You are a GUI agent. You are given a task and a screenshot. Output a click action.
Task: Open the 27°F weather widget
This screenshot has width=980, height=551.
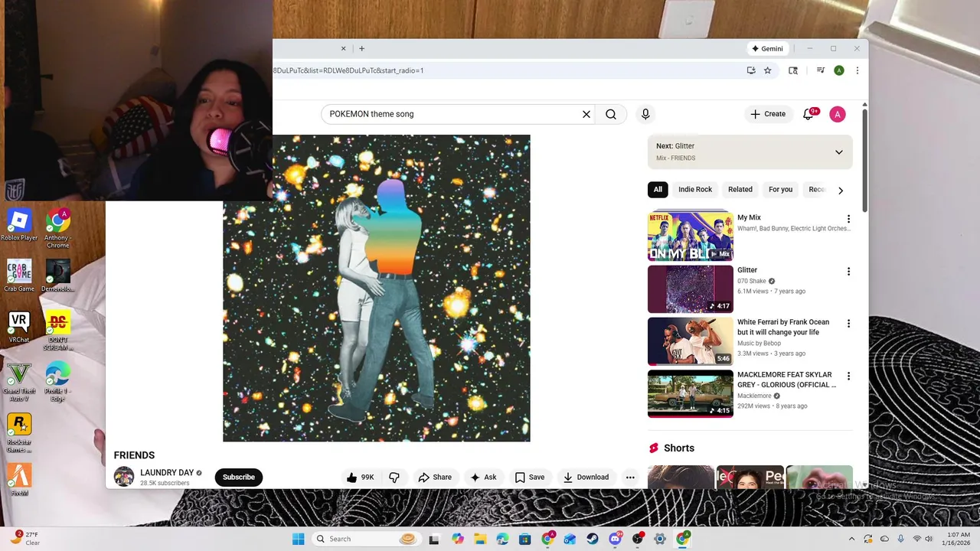25,539
